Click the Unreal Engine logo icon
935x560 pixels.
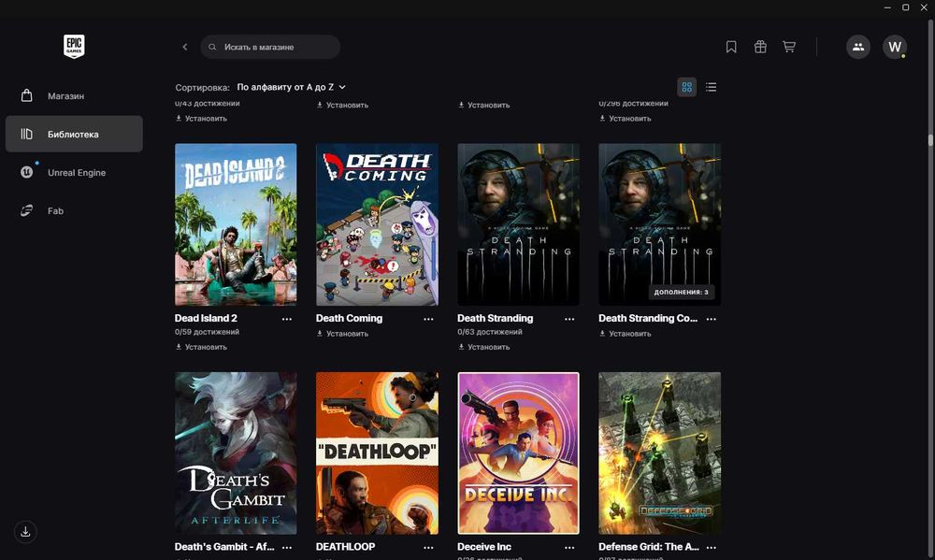click(x=27, y=172)
